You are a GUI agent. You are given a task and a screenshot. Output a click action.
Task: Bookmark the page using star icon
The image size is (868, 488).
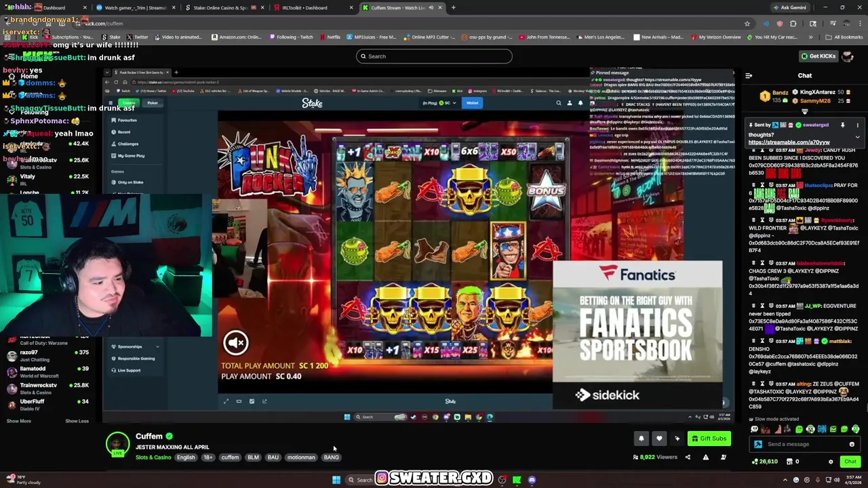tap(747, 24)
